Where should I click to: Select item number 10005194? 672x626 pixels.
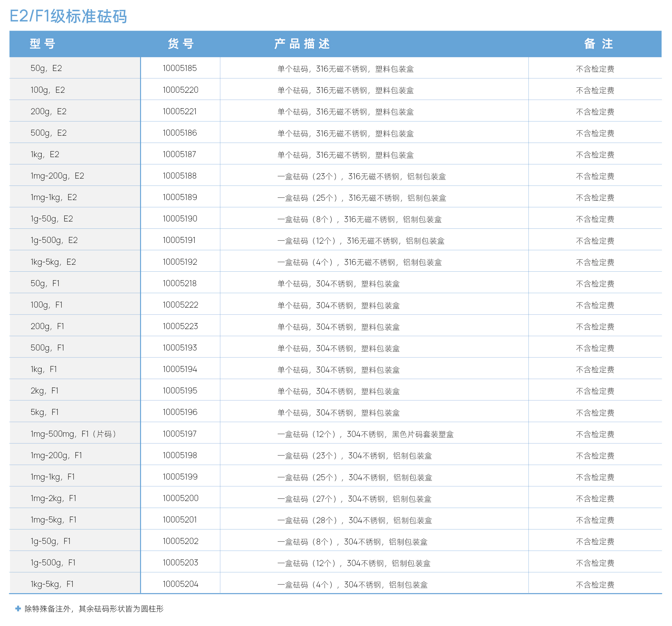click(180, 369)
